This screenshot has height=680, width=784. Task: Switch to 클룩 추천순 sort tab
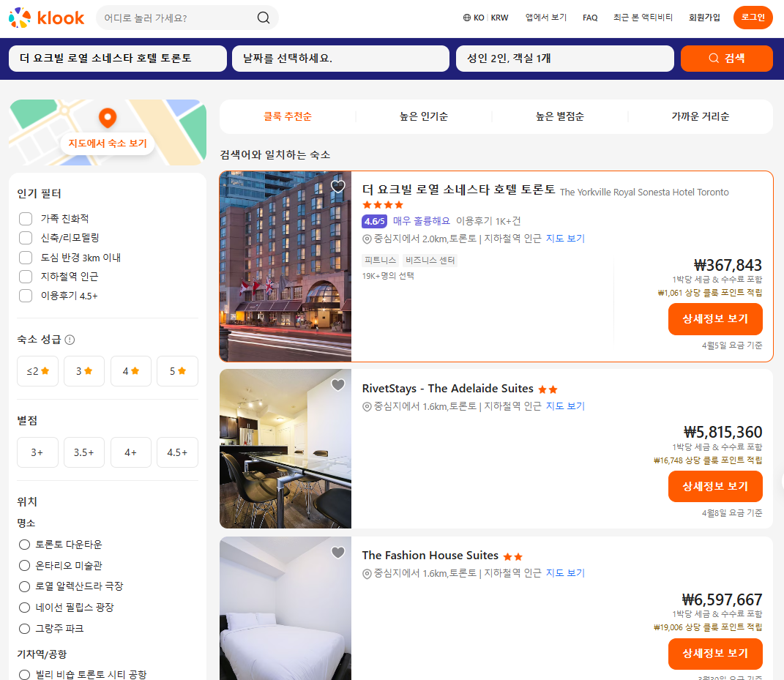tap(288, 116)
